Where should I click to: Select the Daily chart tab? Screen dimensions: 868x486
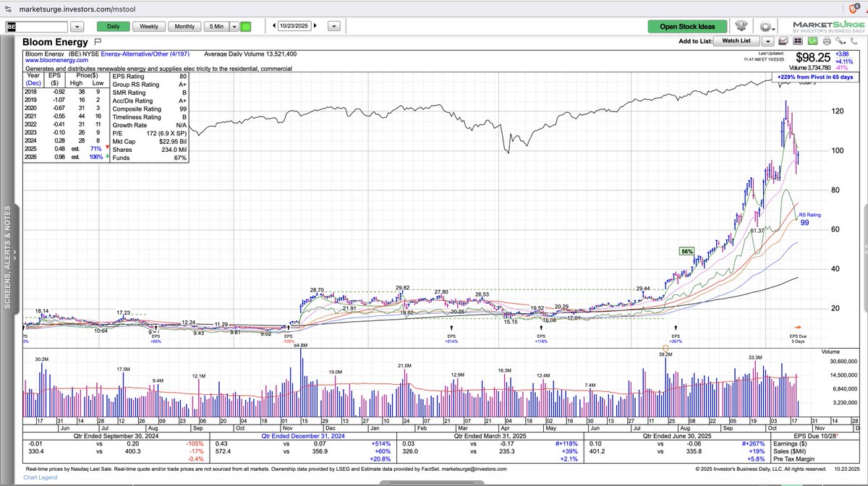114,26
